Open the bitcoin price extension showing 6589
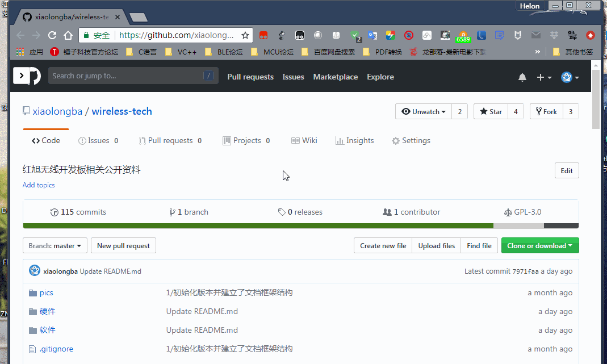This screenshot has width=607, height=364. 463,36
